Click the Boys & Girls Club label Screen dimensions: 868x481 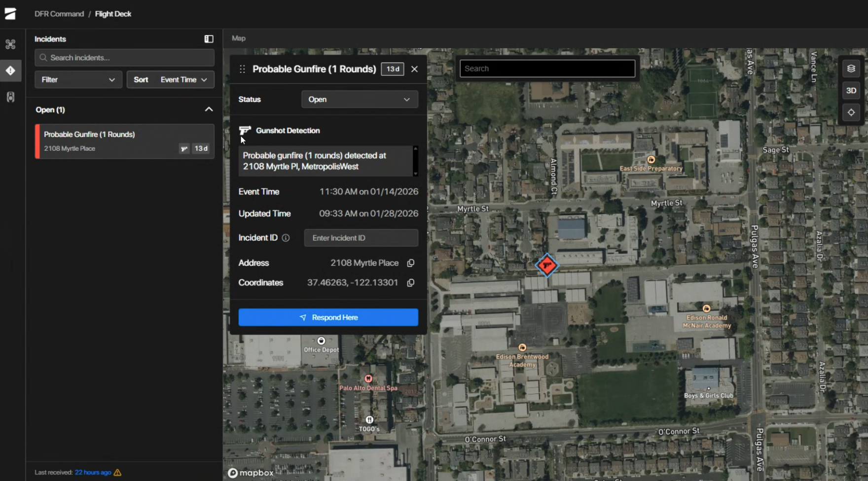(x=709, y=396)
